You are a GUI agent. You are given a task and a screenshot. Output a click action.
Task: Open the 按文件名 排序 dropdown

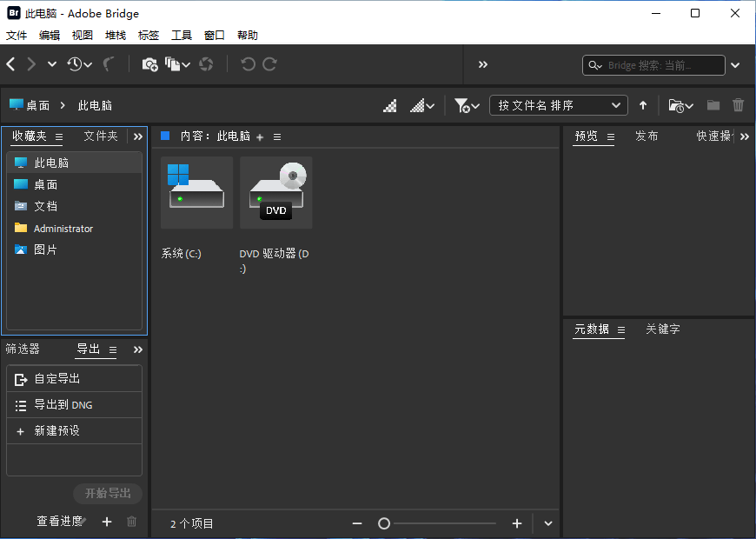pyautogui.click(x=559, y=105)
